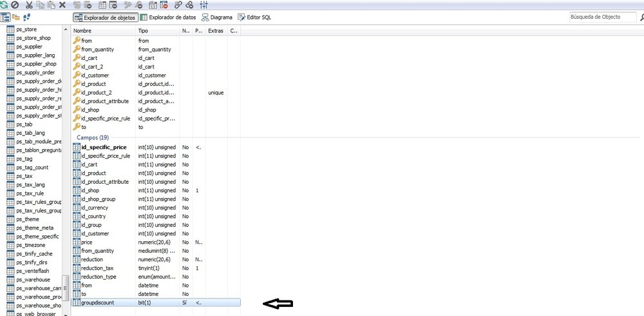Select ps_theme table
Viewport: 644px width, 316px height.
tap(28, 219)
